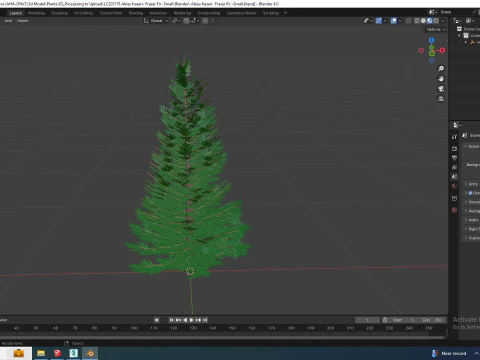
Task: Open the Add menu in viewport header
Action: pyautogui.click(x=9, y=21)
